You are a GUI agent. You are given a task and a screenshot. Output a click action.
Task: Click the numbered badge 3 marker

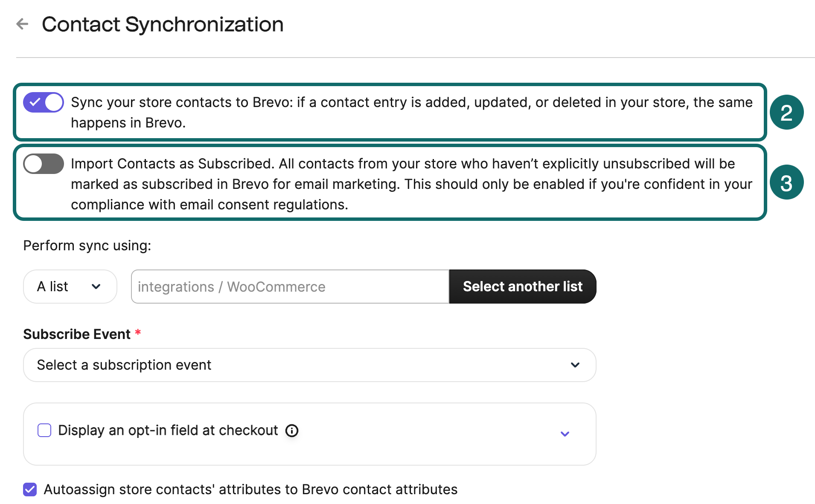[x=786, y=182]
